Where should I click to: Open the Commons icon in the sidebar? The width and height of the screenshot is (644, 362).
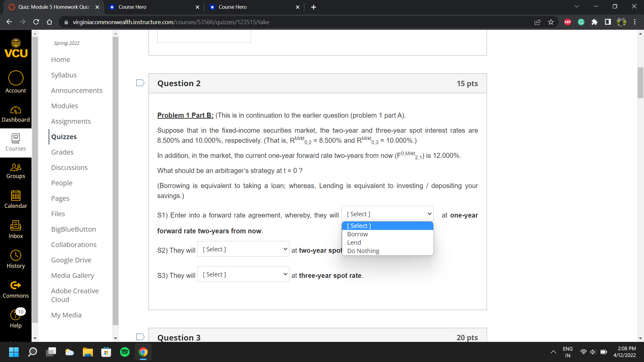tap(15, 289)
